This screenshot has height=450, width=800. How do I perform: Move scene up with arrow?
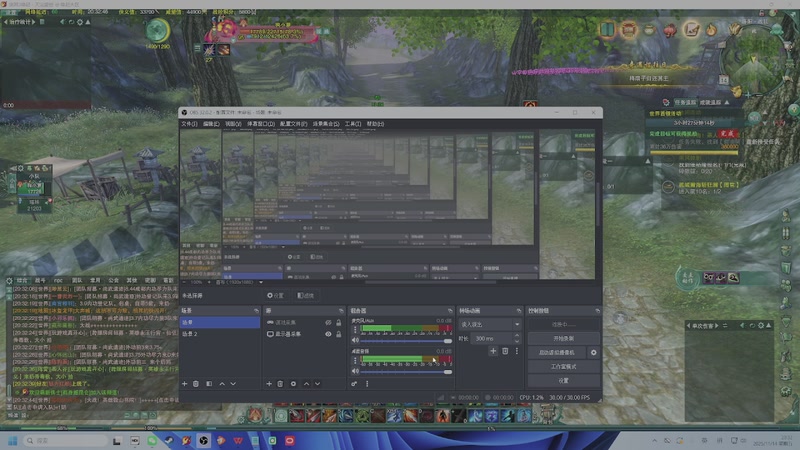(x=222, y=384)
